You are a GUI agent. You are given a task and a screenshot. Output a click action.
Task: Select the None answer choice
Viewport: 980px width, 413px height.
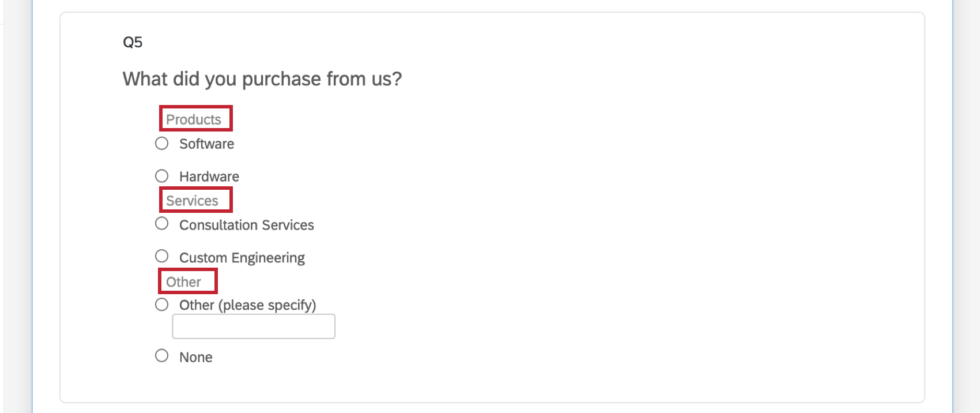tap(161, 356)
